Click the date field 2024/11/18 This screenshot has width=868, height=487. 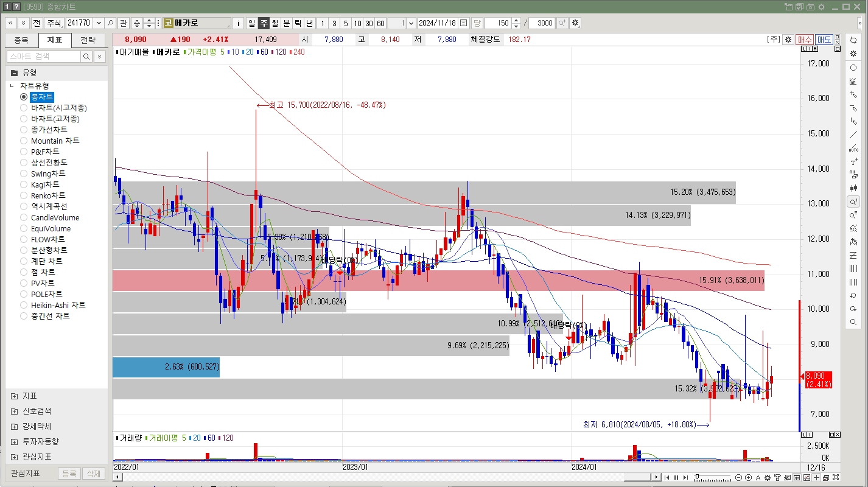[x=438, y=23]
